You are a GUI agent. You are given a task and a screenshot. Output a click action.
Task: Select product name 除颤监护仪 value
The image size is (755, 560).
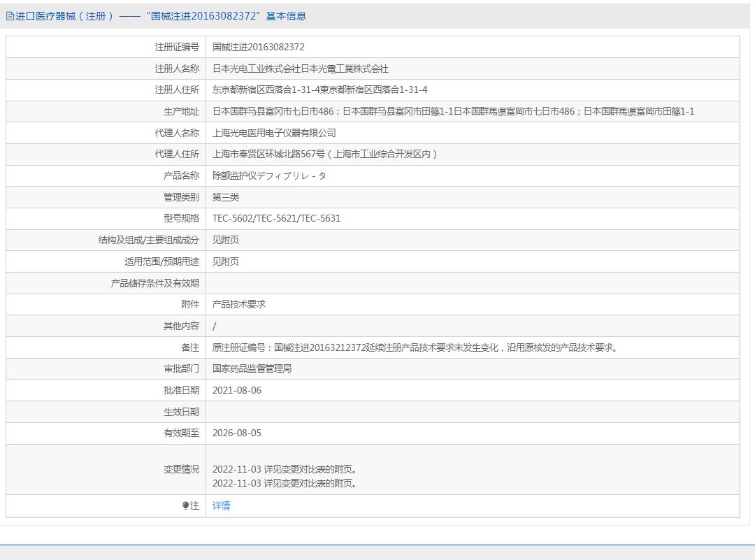[234, 175]
